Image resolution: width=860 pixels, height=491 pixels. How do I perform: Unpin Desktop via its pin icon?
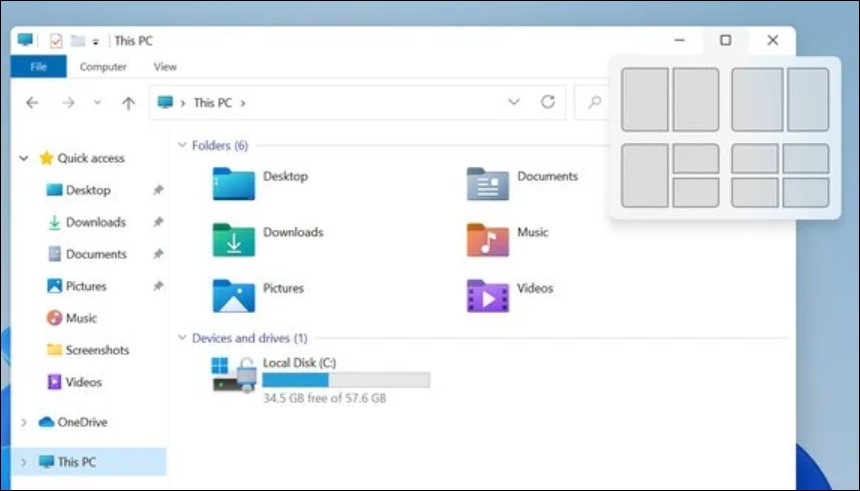(x=158, y=190)
